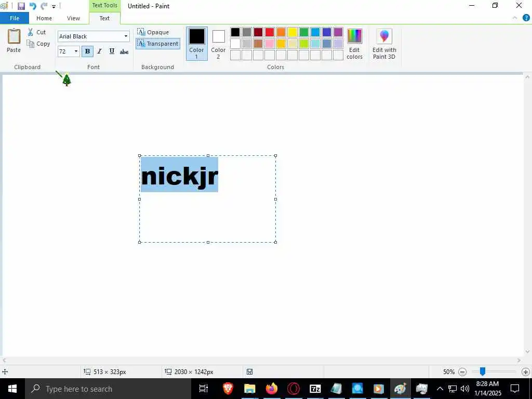Click the horizontal scrollbar right arrow
The height and width of the screenshot is (399, 532).
point(519,361)
